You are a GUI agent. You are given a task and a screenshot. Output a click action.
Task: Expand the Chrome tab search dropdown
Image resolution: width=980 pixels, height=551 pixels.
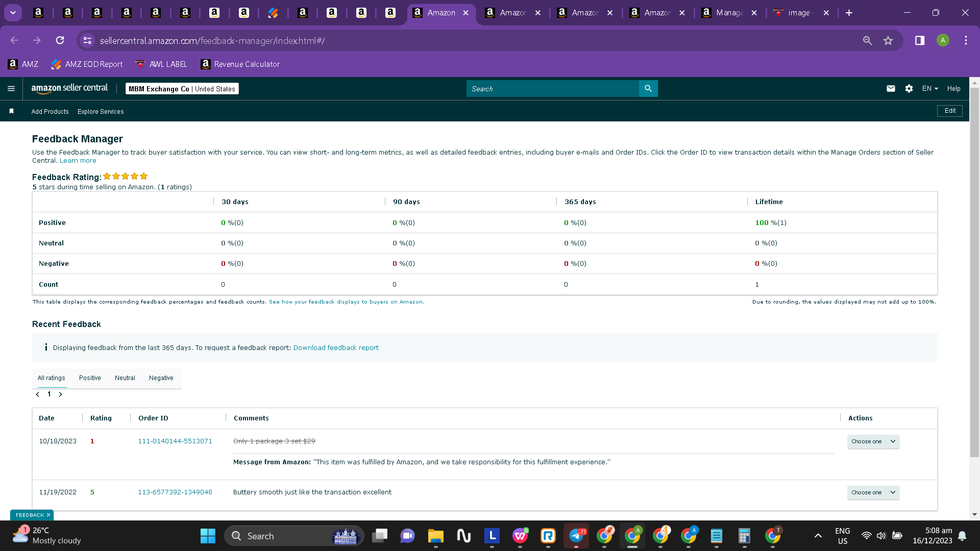pyautogui.click(x=13, y=13)
